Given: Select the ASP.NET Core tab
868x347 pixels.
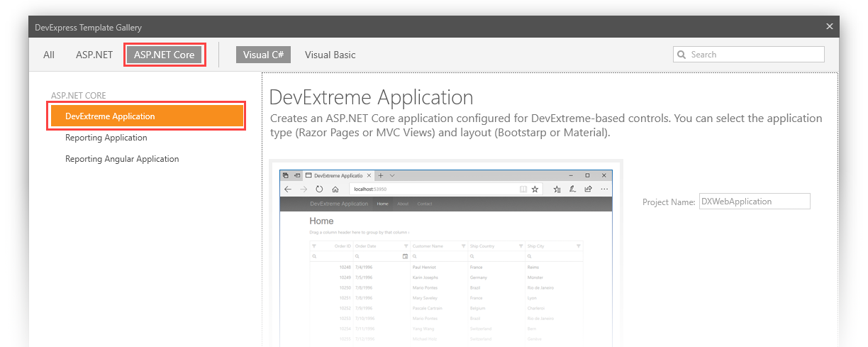Looking at the screenshot, I should [165, 55].
